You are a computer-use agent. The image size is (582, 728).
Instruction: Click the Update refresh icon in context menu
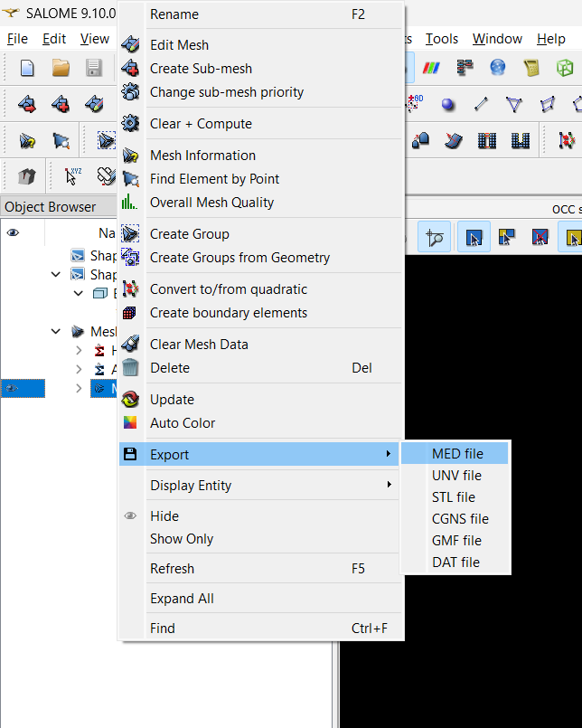pyautogui.click(x=130, y=400)
